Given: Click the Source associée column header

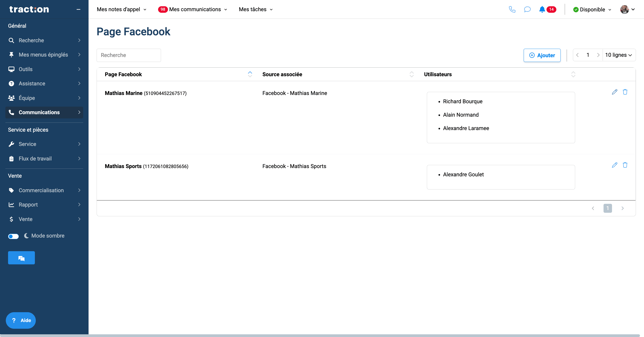Looking at the screenshot, I should coord(282,74).
